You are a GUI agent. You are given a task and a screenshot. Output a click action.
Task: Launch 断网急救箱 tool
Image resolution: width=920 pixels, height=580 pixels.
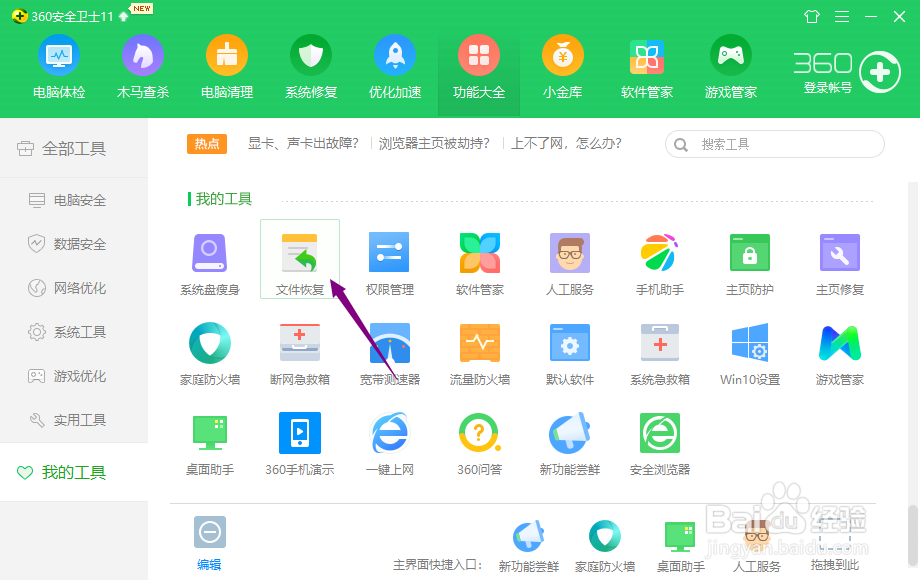pos(300,354)
